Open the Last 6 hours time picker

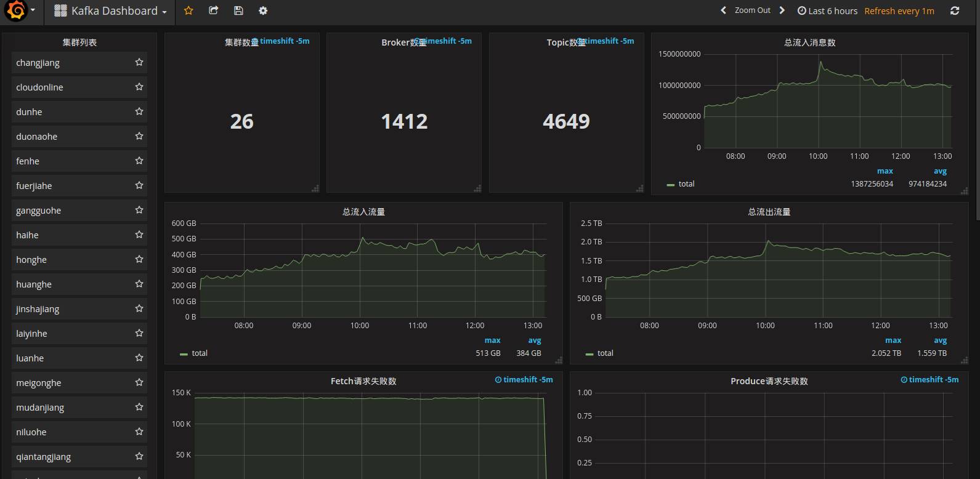[x=827, y=10]
